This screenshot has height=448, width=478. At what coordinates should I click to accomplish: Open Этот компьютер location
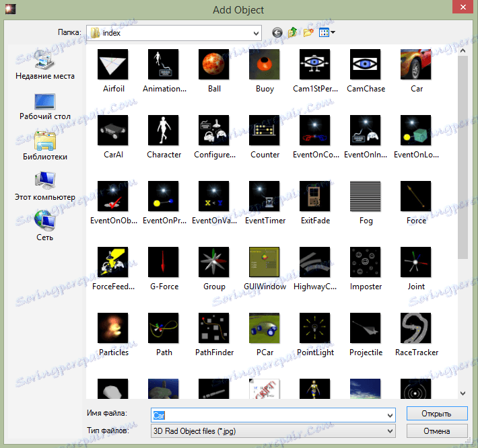(x=45, y=186)
